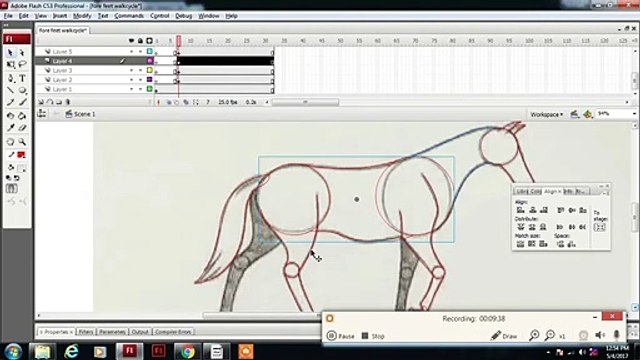Choose the Paint Bucket tool
The width and height of the screenshot is (640, 360).
coord(22,116)
